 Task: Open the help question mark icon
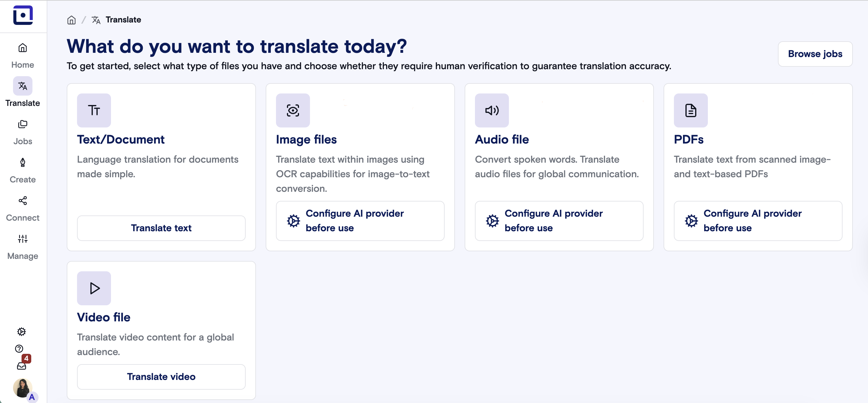point(19,348)
